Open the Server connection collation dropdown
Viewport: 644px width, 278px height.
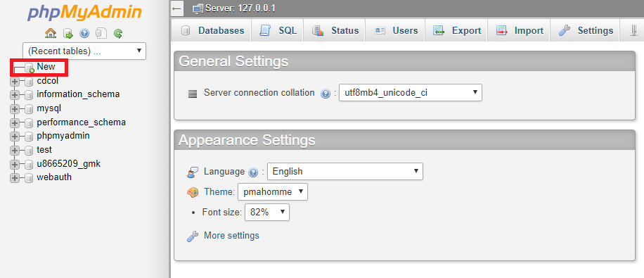(411, 92)
